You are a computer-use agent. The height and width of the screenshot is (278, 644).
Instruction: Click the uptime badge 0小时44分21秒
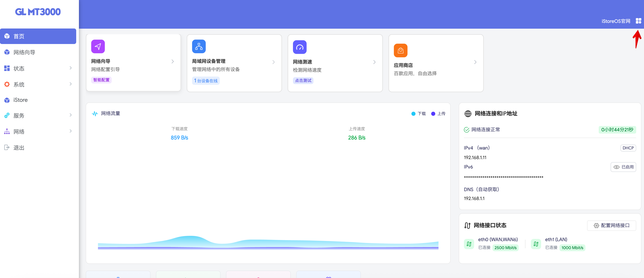pos(617,130)
